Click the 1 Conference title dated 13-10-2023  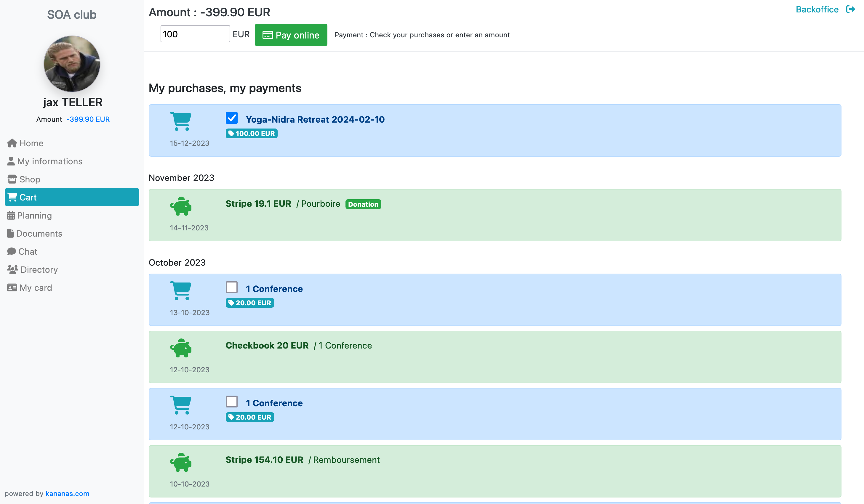274,289
